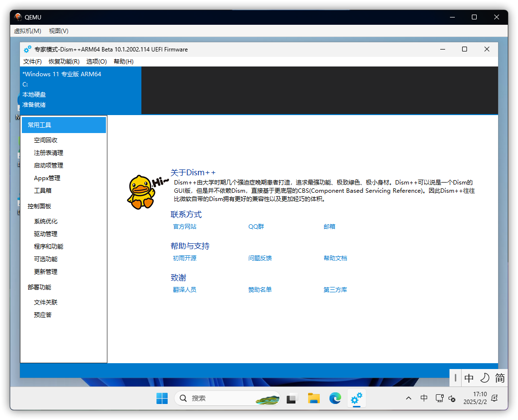The height and width of the screenshot is (420, 518).
Task: Open 可选功能 in the sidebar
Action: [46, 259]
